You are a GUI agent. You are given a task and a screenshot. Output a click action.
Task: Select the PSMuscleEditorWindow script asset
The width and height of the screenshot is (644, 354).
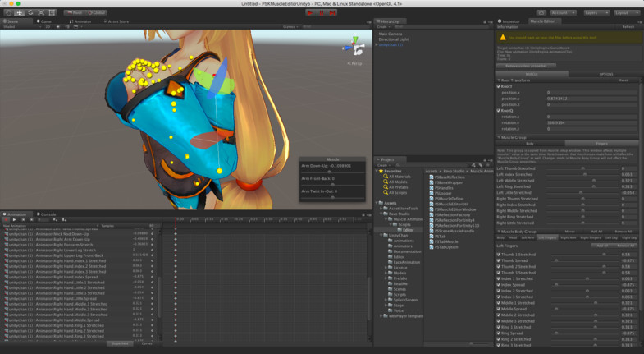[453, 209]
